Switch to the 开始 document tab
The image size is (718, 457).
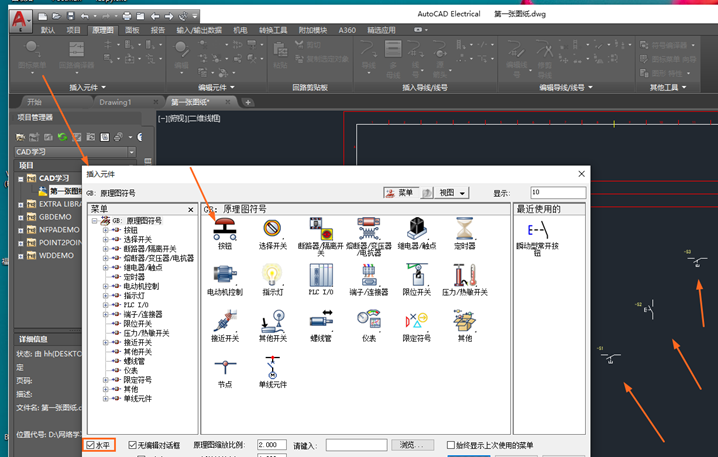click(x=34, y=102)
